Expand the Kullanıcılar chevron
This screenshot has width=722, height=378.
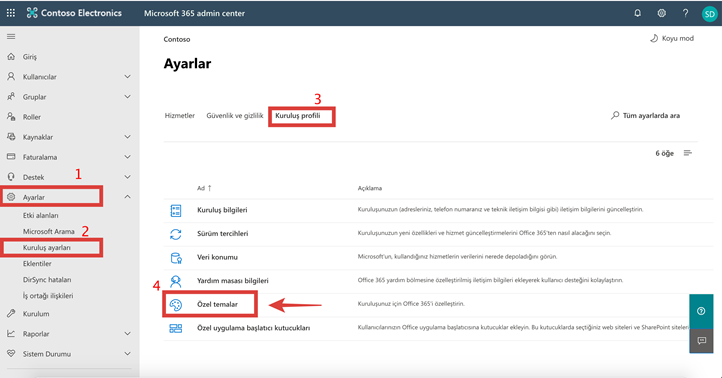pyautogui.click(x=128, y=76)
